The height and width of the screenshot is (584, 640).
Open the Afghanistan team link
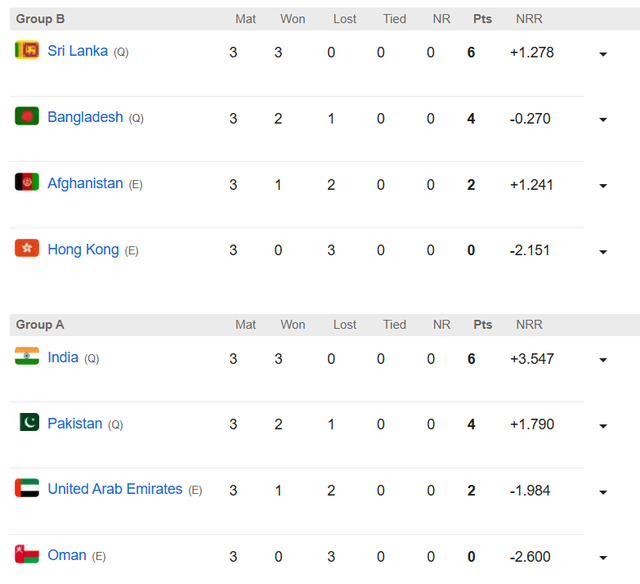point(85,183)
